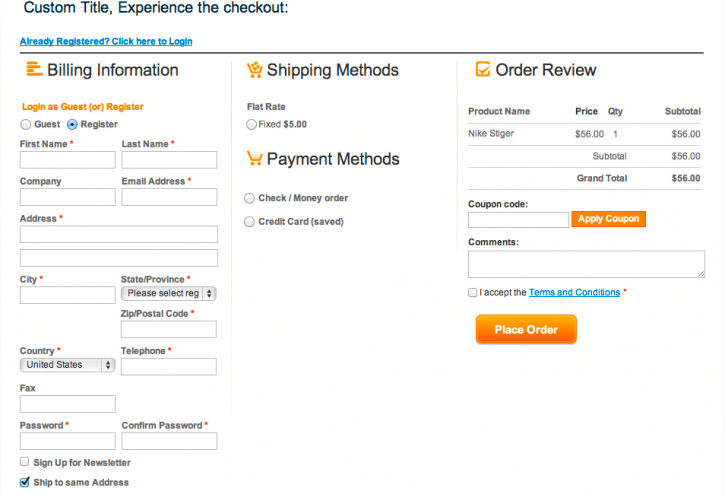Click the Billing Information section icon
This screenshot has width=725, height=495.
pyautogui.click(x=33, y=70)
